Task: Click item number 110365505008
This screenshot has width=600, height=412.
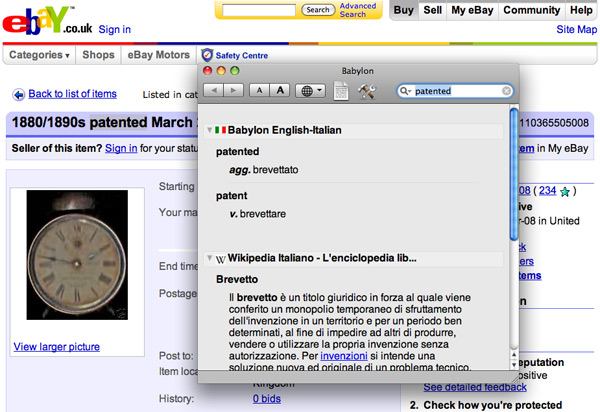Action: (x=554, y=123)
